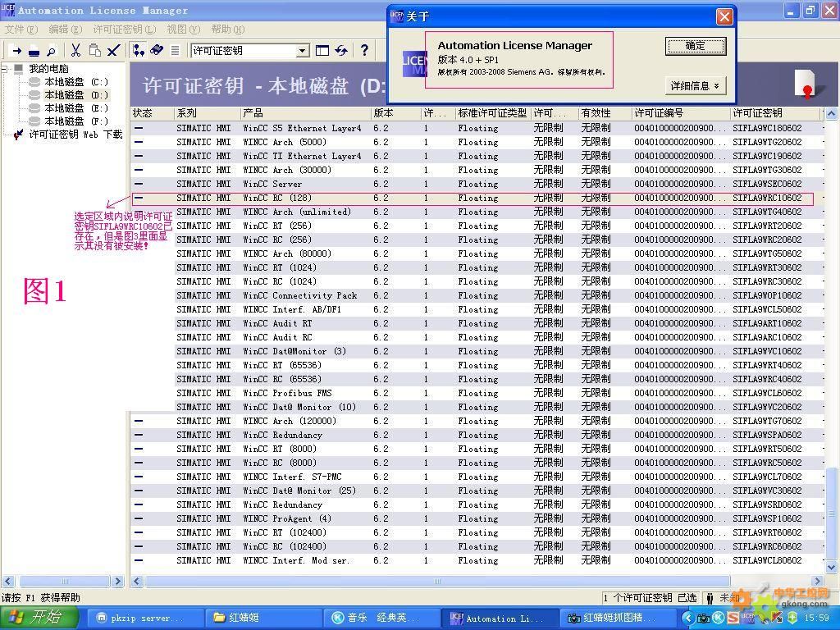Sort by the 系列 column header

pos(208,113)
